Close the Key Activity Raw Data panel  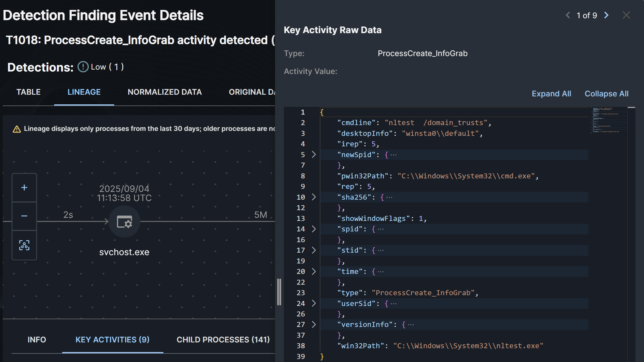click(626, 15)
